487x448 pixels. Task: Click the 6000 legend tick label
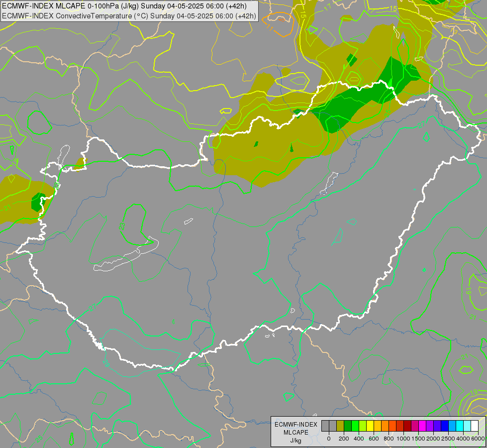pos(478,439)
